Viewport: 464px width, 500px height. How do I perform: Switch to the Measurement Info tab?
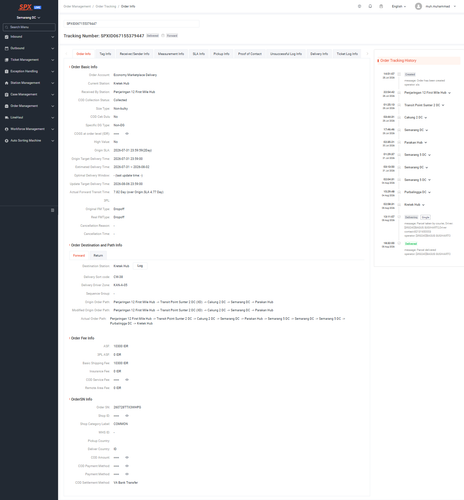[x=171, y=54]
